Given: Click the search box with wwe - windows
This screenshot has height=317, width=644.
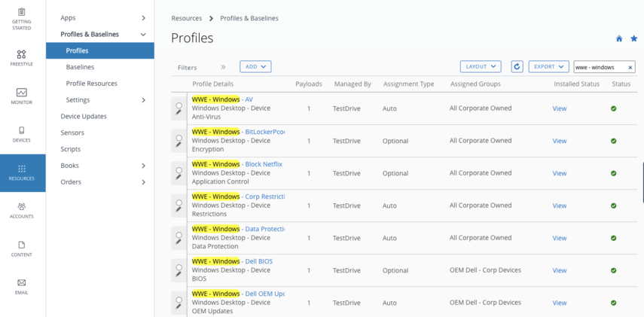Looking at the screenshot, I should pos(600,68).
